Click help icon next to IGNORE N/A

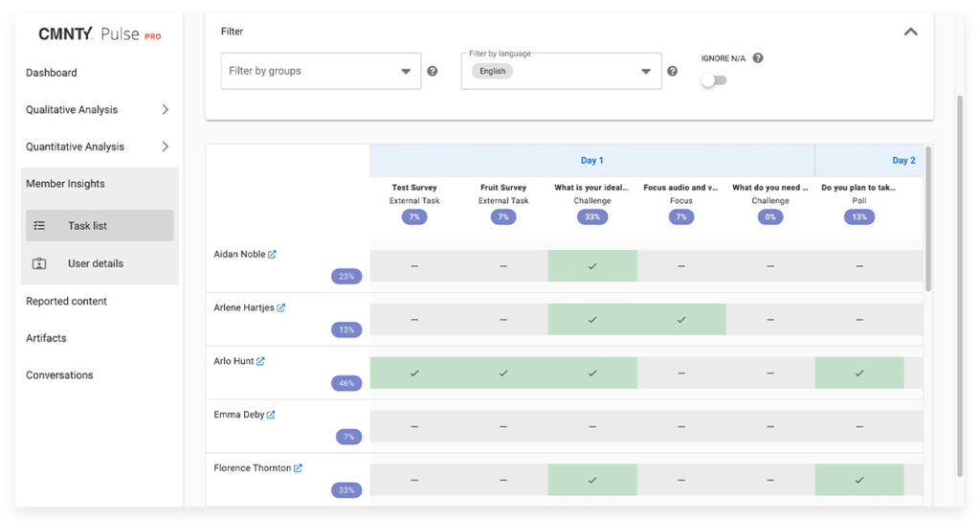point(758,58)
